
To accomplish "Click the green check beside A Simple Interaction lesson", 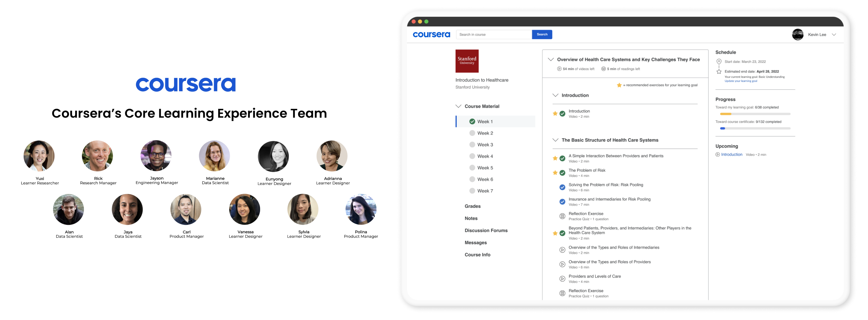I will coord(562,158).
